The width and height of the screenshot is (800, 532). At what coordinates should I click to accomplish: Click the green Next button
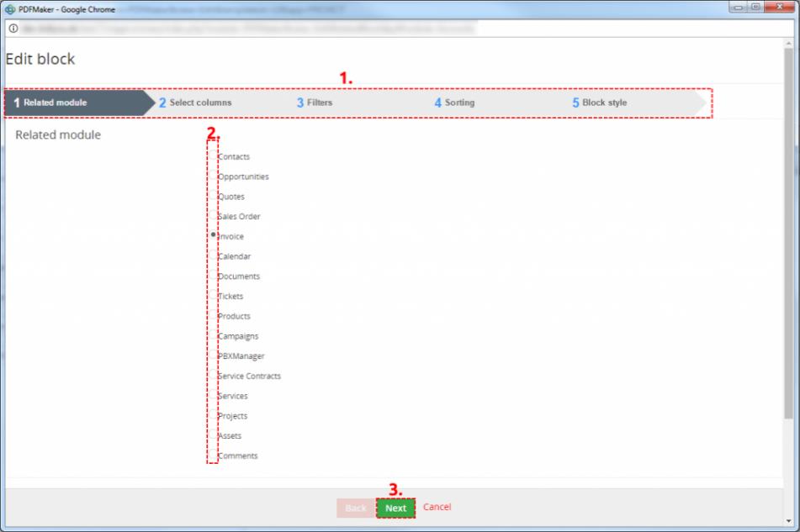pos(395,508)
